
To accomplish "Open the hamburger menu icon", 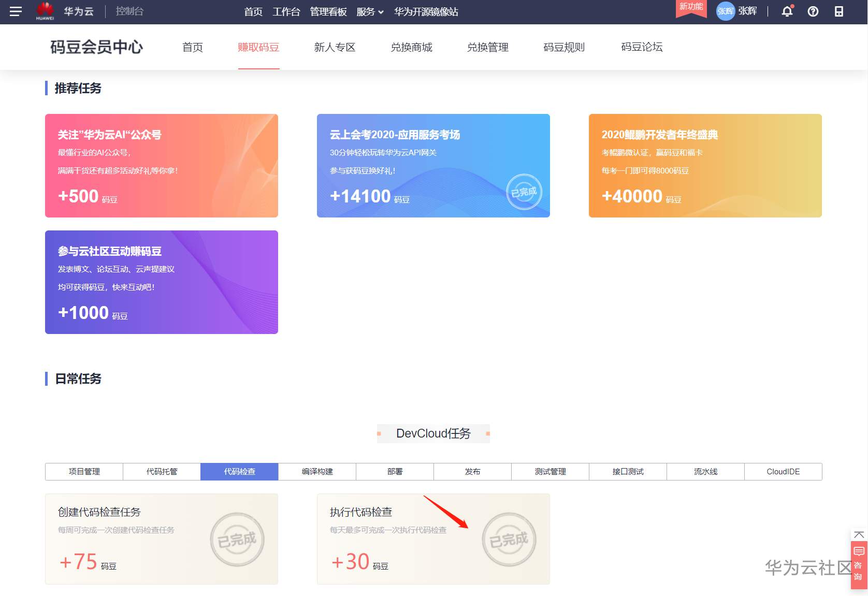I will [16, 11].
